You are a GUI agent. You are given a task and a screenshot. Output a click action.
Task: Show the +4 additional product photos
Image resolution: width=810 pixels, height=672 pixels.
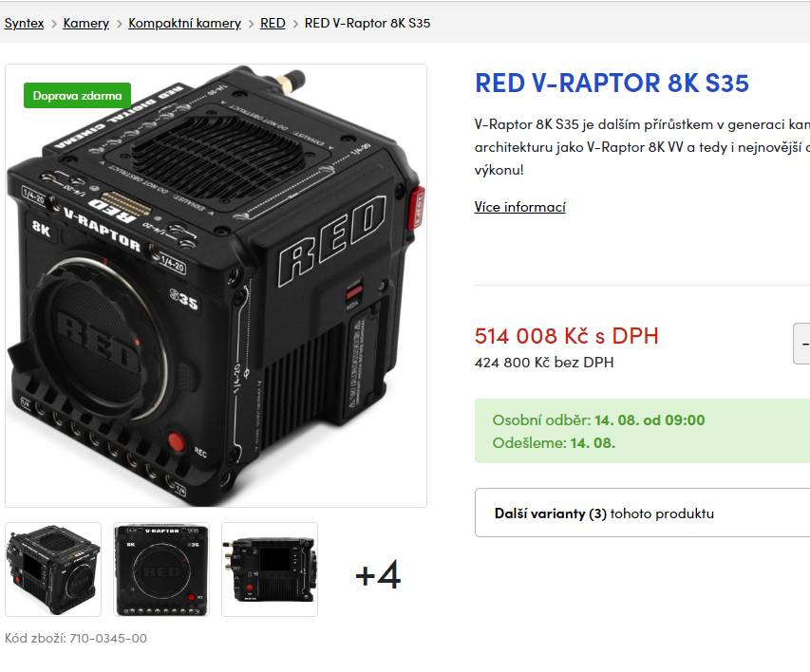click(378, 574)
